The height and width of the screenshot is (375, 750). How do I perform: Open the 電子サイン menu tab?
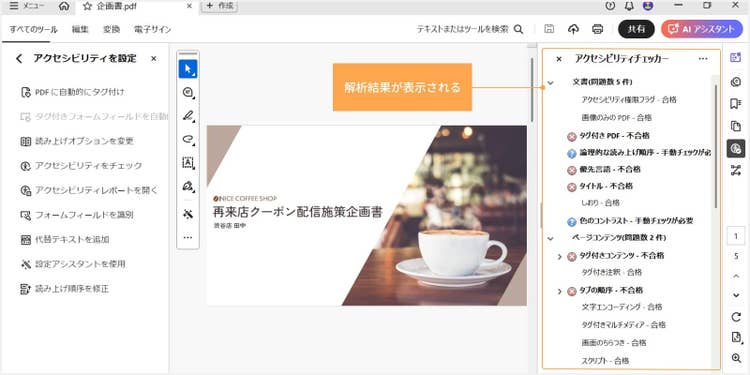tap(153, 30)
